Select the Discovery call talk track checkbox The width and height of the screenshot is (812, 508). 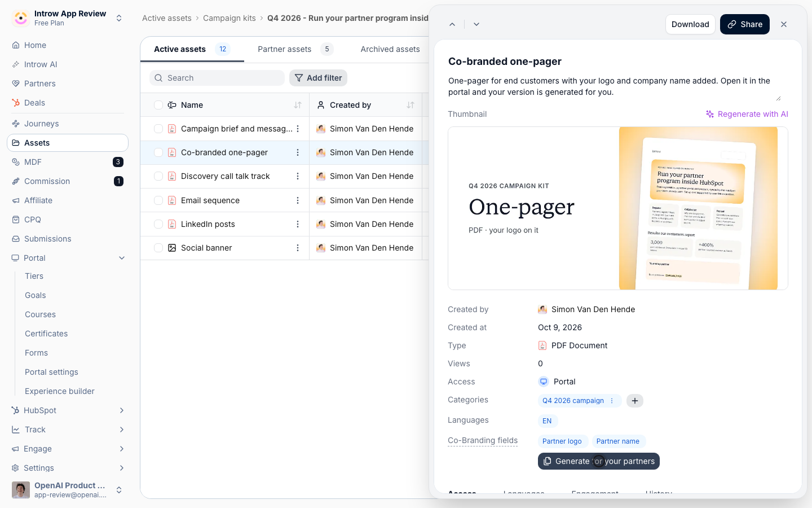(158, 176)
